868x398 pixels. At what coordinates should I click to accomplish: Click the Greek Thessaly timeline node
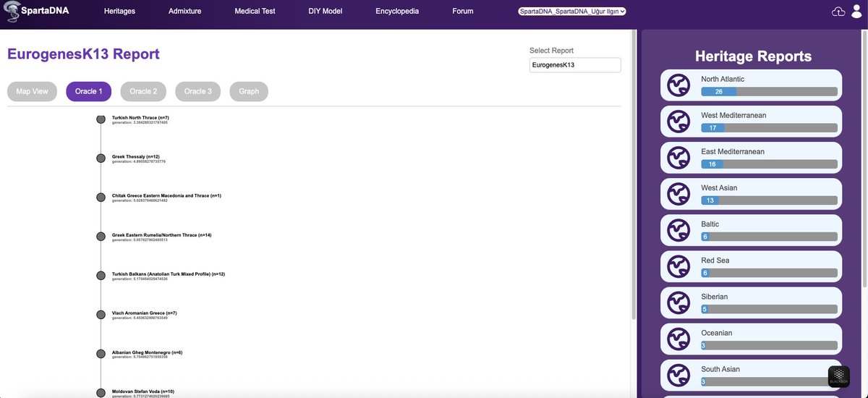pos(101,158)
